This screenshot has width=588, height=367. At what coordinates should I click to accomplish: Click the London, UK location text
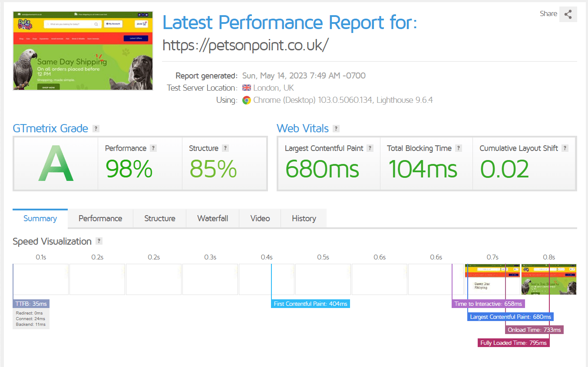[274, 88]
